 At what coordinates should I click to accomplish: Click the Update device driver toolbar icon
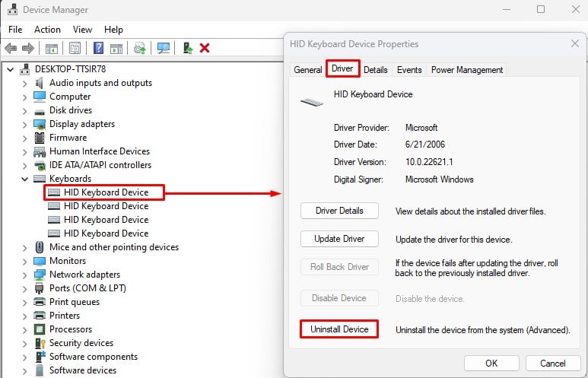tap(140, 48)
